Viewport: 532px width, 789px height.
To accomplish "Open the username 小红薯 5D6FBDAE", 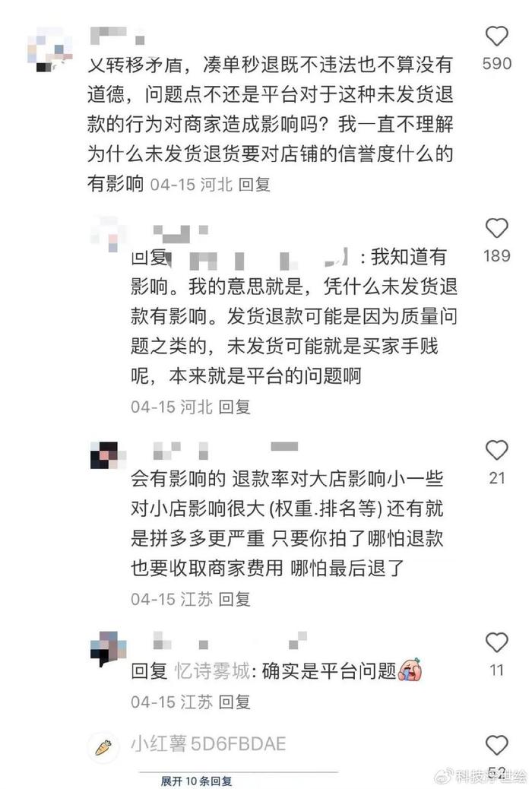I will click(208, 743).
